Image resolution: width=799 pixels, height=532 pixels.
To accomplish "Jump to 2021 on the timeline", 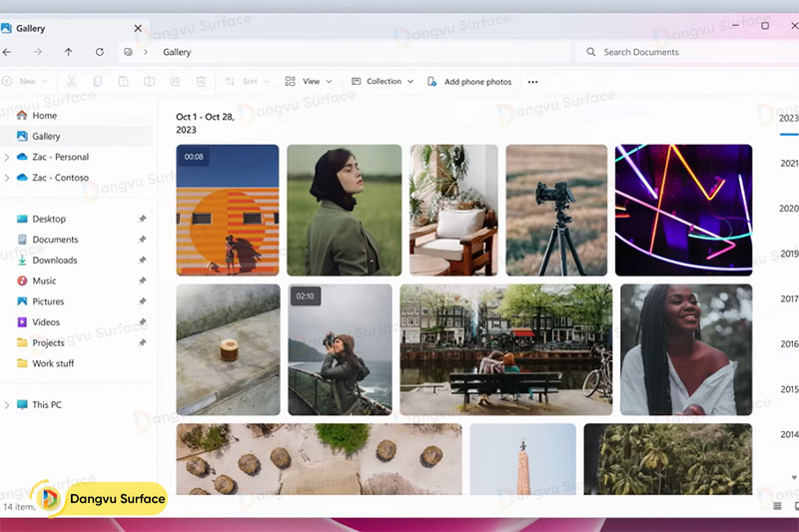I will [789, 163].
